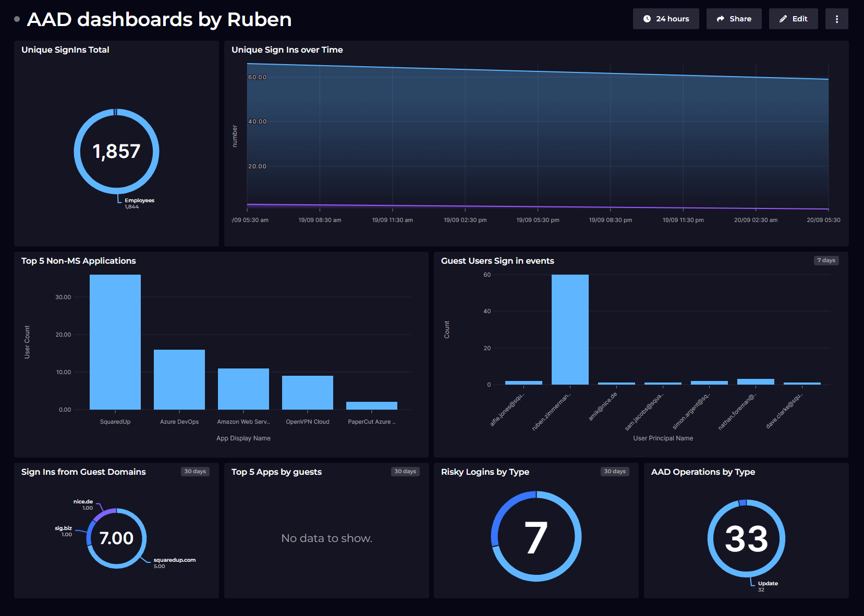Image resolution: width=864 pixels, height=616 pixels.
Task: Click 30 days badge on Risky Logins by Type
Action: pyautogui.click(x=615, y=472)
